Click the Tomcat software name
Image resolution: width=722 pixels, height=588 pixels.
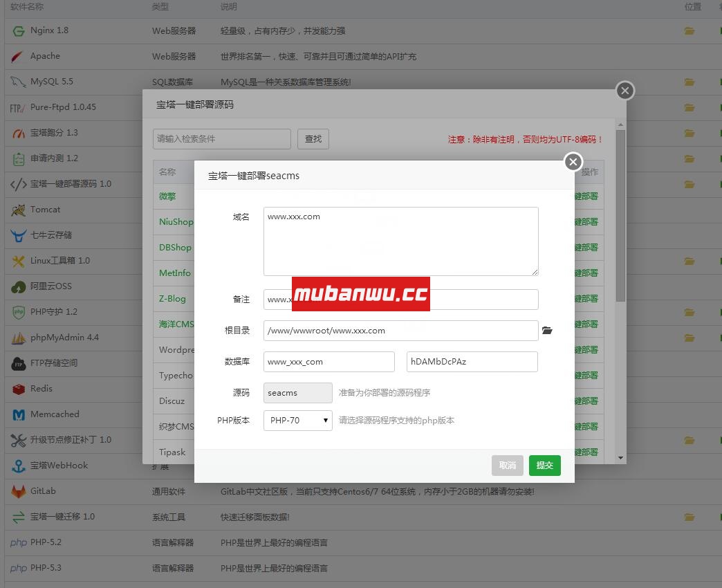tap(45, 210)
